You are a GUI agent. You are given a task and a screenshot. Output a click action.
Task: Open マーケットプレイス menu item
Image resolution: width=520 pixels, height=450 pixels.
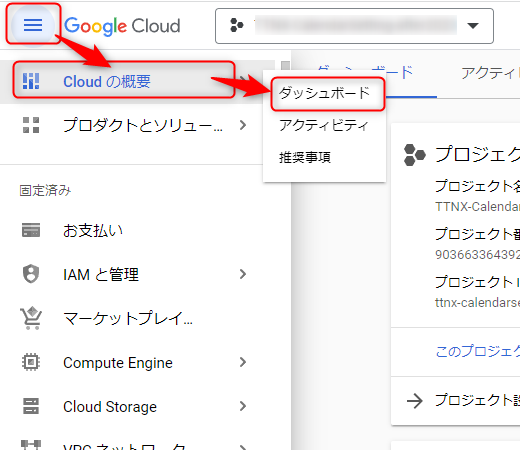click(137, 318)
